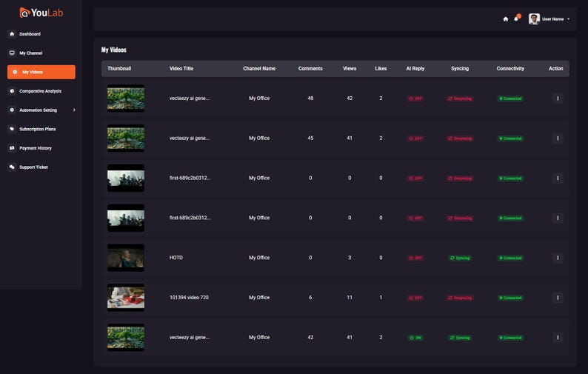Open notifications bell icon
The width and height of the screenshot is (588, 374).
click(516, 19)
